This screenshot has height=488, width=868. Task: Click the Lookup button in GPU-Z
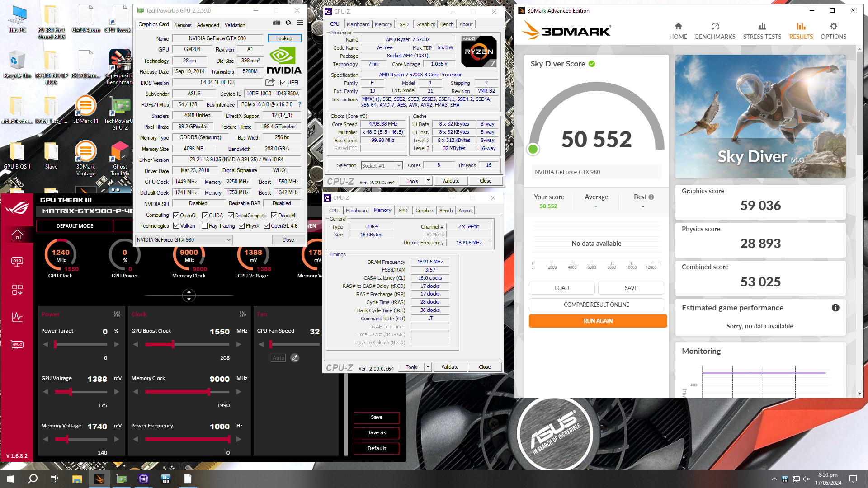tap(284, 38)
